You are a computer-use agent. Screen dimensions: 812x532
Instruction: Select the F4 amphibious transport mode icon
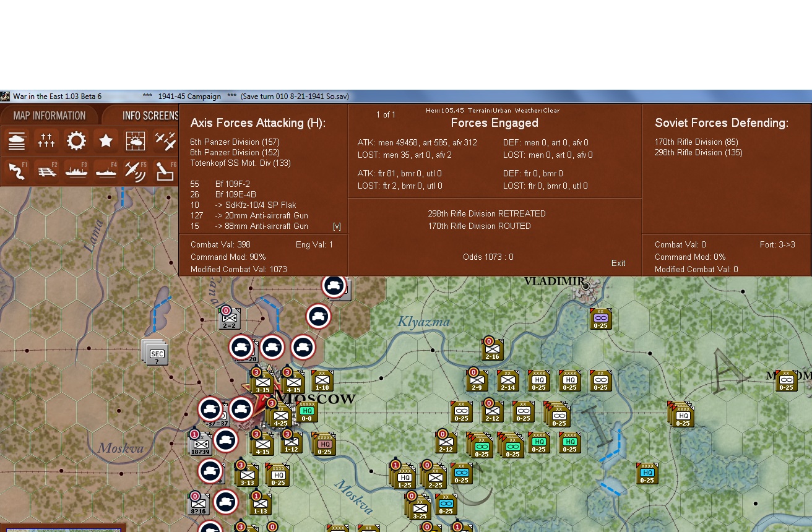pyautogui.click(x=106, y=171)
